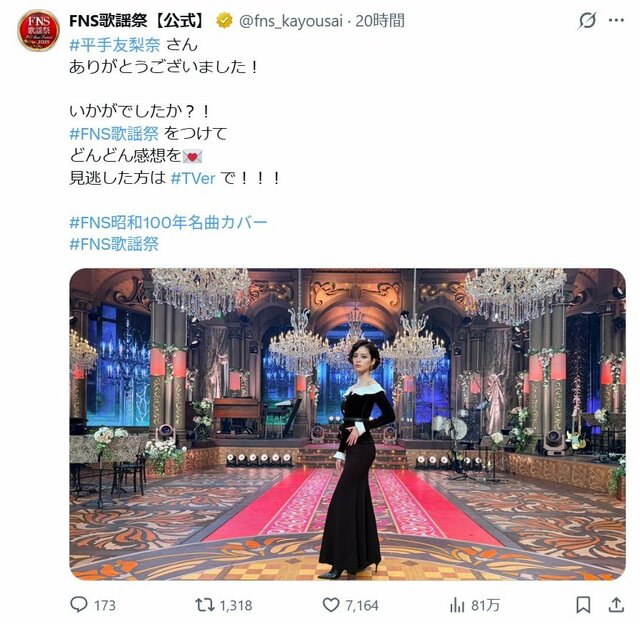Open the reply comment icon
640x624 pixels.
(79, 604)
